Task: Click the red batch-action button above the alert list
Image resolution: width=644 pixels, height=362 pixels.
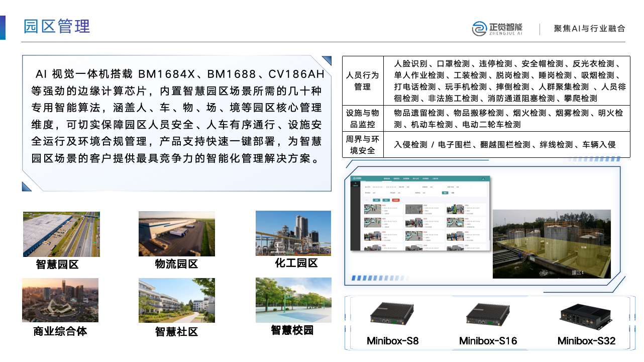Action: coord(396,200)
